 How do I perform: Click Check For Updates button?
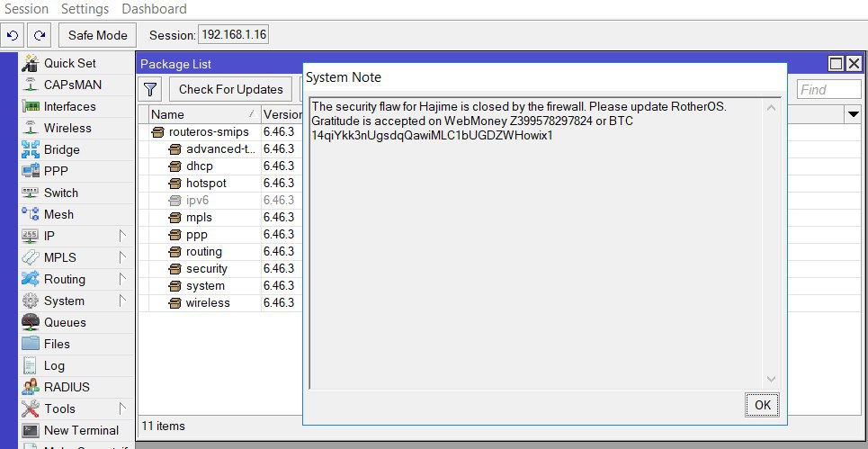pos(230,89)
